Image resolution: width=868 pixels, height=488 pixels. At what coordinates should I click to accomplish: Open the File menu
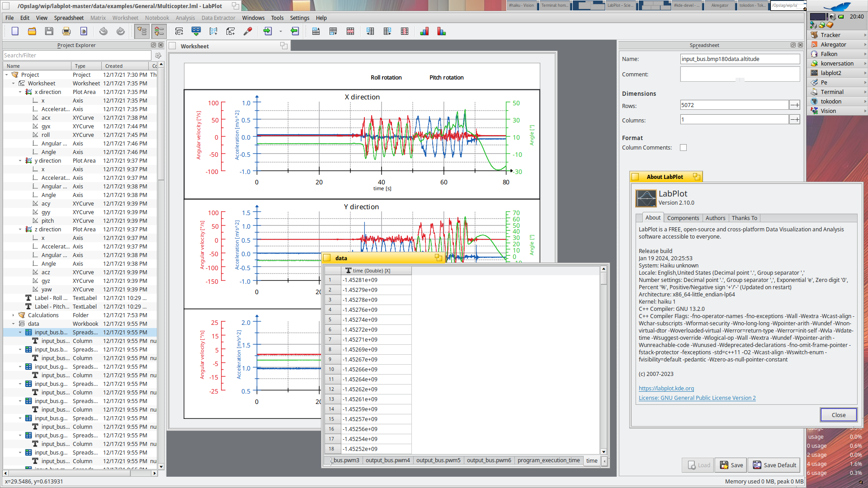(9, 18)
